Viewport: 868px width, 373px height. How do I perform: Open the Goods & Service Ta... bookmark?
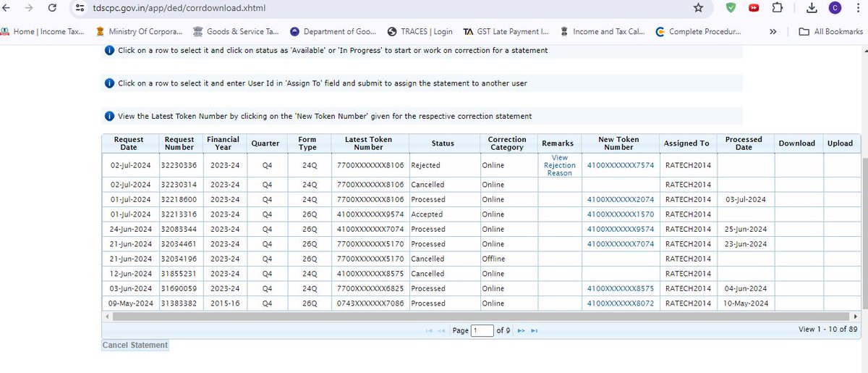point(236,32)
